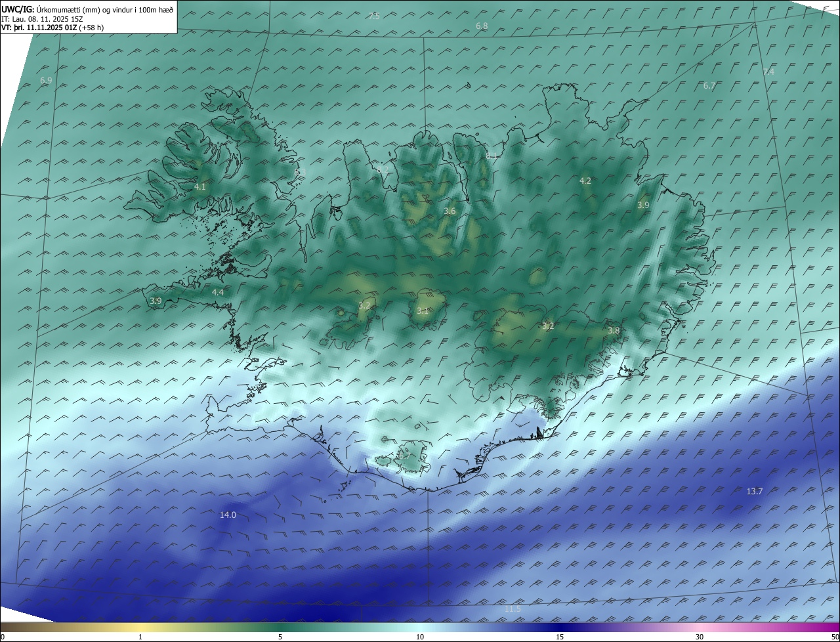Click the 6.7 value label on the map

point(709,86)
